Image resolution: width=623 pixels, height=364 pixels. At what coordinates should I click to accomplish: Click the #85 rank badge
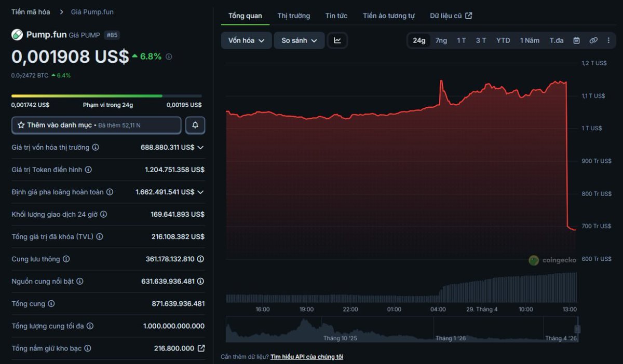pyautogui.click(x=112, y=35)
